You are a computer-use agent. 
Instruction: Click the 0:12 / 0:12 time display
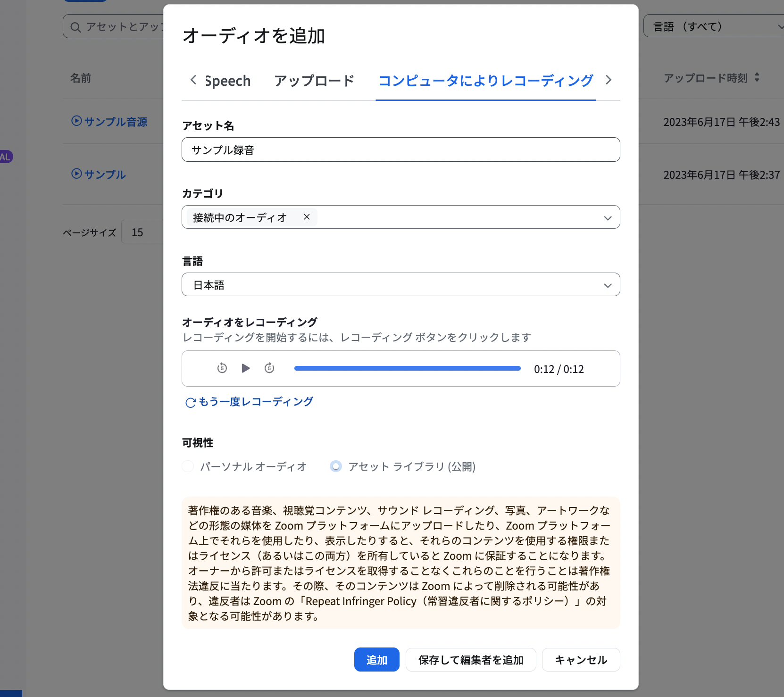(559, 369)
